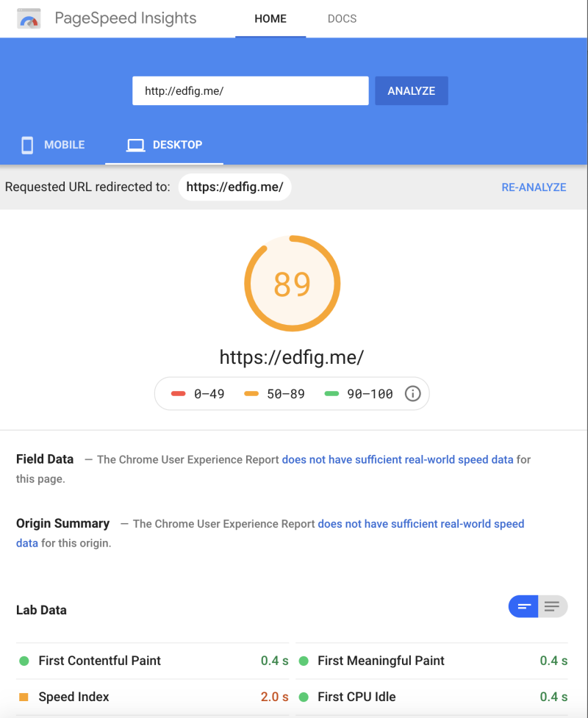
Task: Click the green First Meaningful Paint indicator
Action: click(304, 661)
